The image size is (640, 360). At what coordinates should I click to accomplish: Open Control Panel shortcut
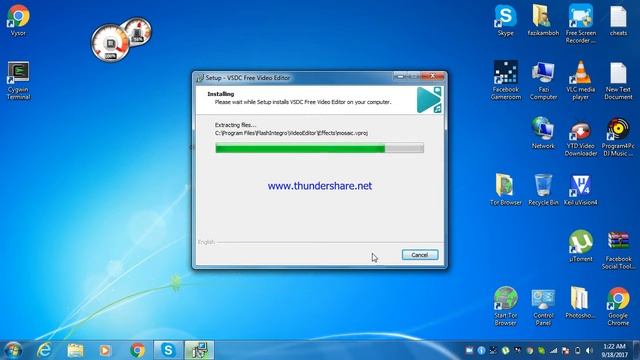(543, 307)
